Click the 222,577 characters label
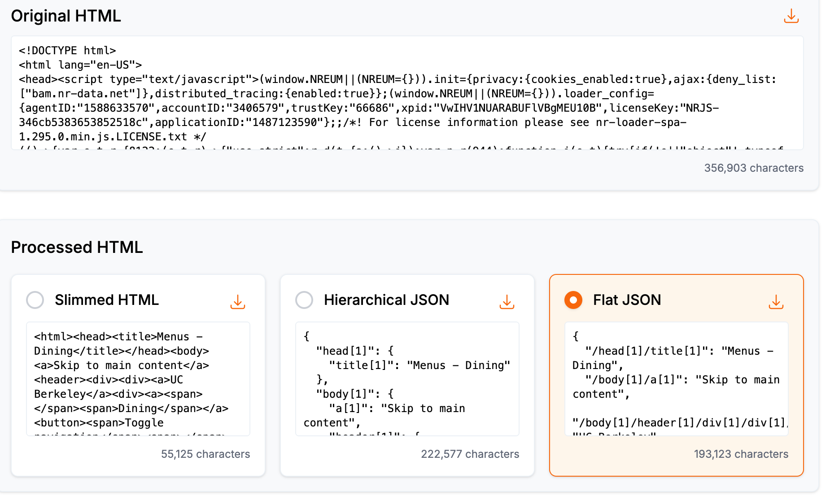The height and width of the screenshot is (504, 830). [x=470, y=454]
